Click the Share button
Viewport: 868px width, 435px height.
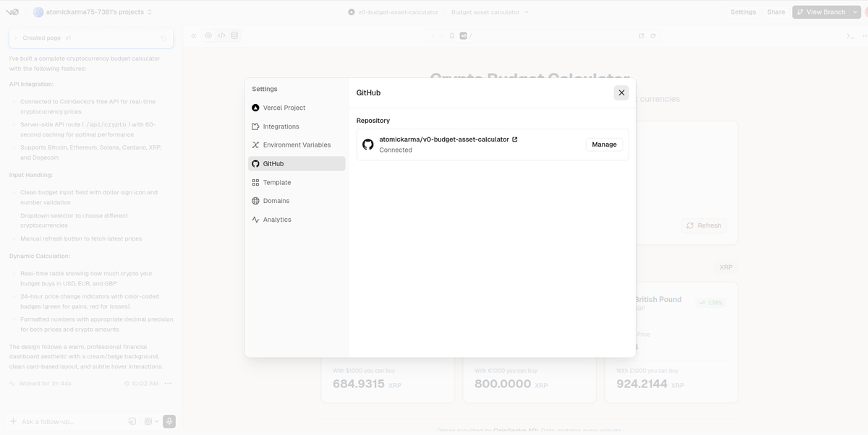click(x=776, y=12)
